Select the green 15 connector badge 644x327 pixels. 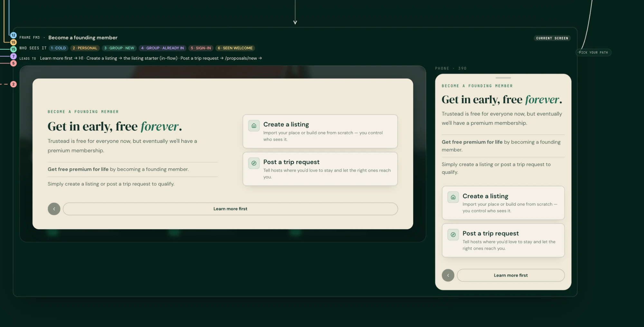tap(14, 49)
